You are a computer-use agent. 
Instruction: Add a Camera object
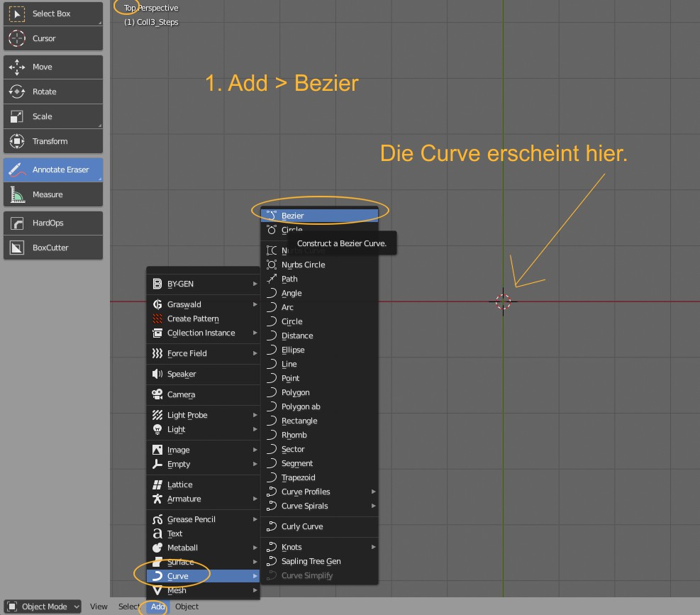203,395
